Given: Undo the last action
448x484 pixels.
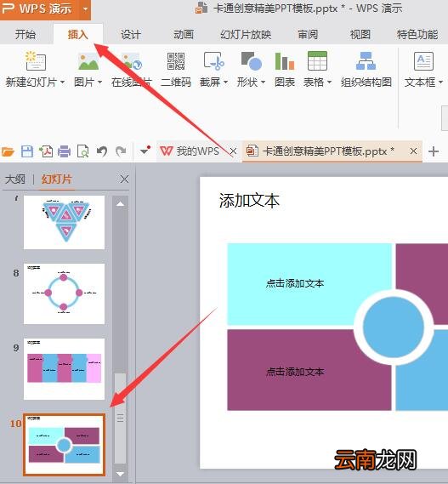Looking at the screenshot, I should (x=102, y=151).
